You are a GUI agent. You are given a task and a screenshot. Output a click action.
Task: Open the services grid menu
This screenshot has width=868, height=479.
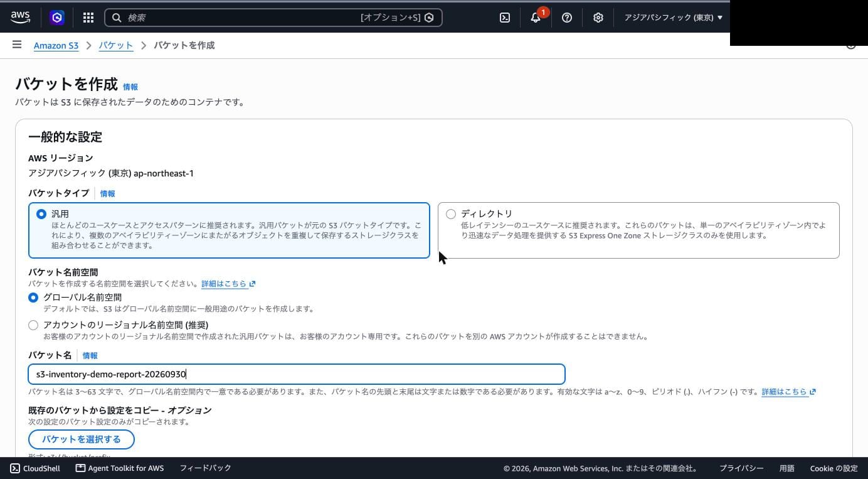click(88, 18)
